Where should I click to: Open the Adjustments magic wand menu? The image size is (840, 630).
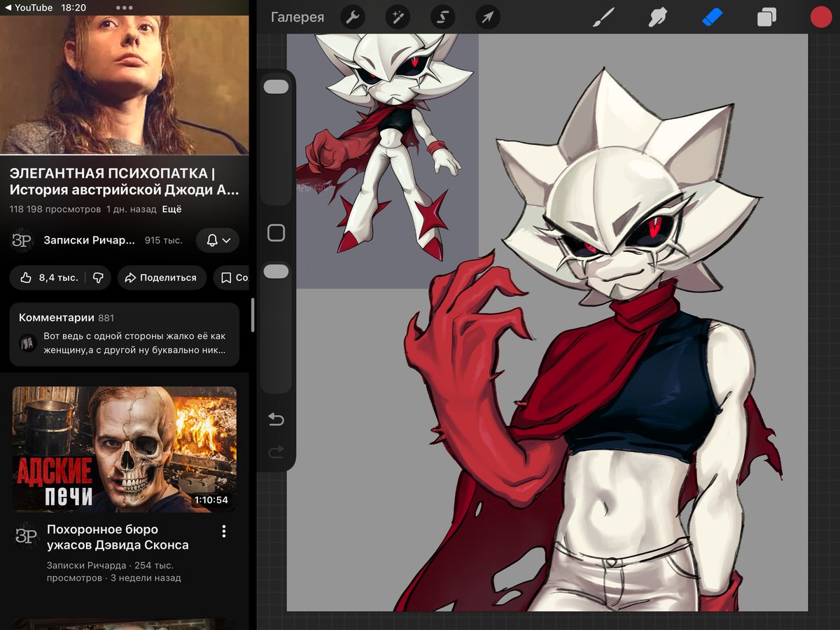[398, 17]
